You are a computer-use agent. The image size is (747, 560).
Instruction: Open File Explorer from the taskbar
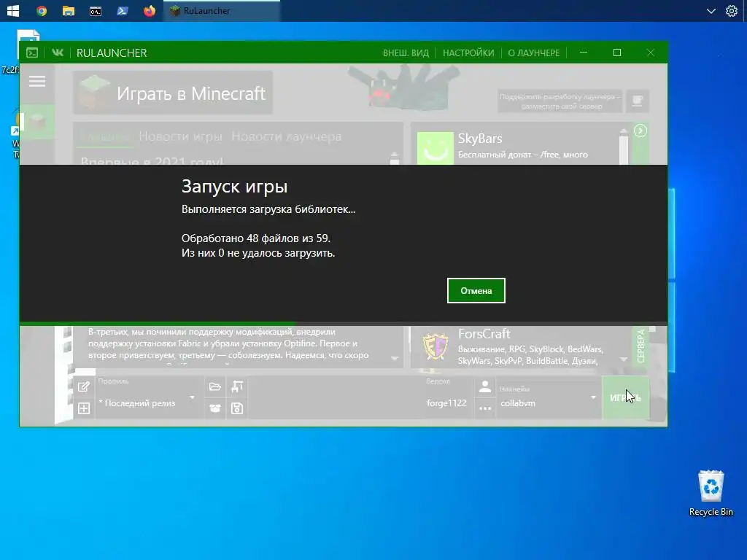pyautogui.click(x=69, y=10)
